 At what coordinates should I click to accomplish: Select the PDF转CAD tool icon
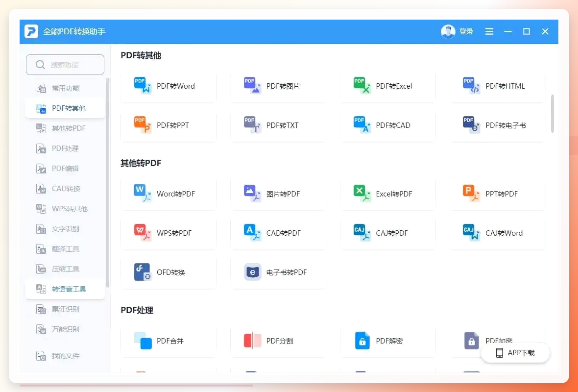coord(362,124)
